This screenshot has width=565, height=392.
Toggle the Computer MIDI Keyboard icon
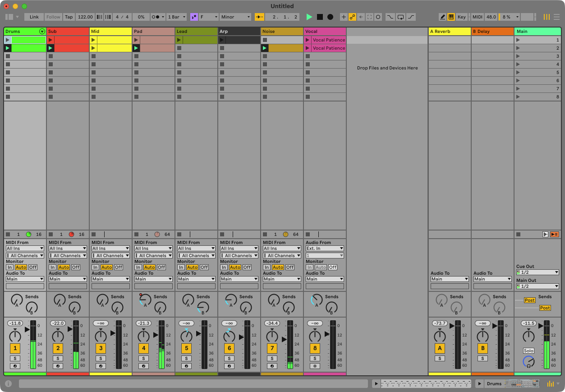click(451, 17)
